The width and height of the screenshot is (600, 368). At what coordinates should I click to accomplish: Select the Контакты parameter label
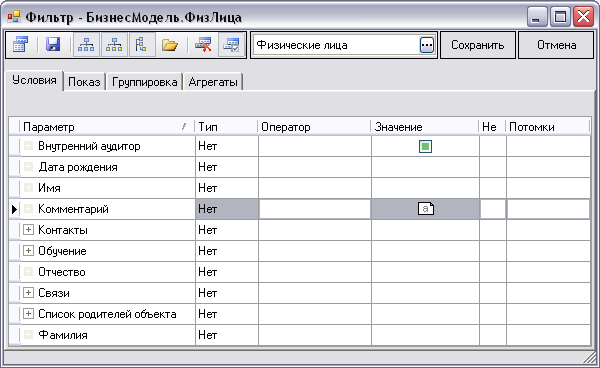click(x=63, y=230)
